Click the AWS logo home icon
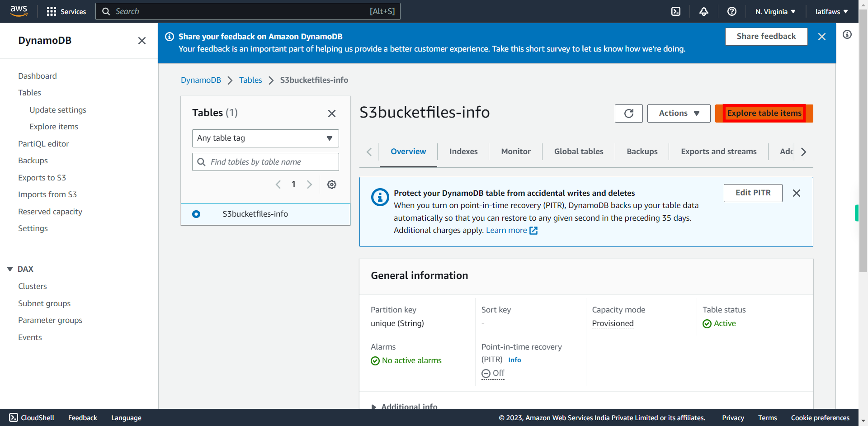 [19, 11]
